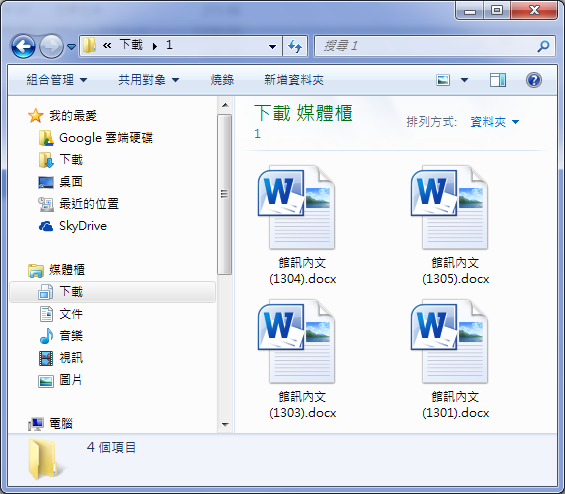565x494 pixels.
Task: Click the 圖片 picture icon
Action: pyautogui.click(x=46, y=381)
